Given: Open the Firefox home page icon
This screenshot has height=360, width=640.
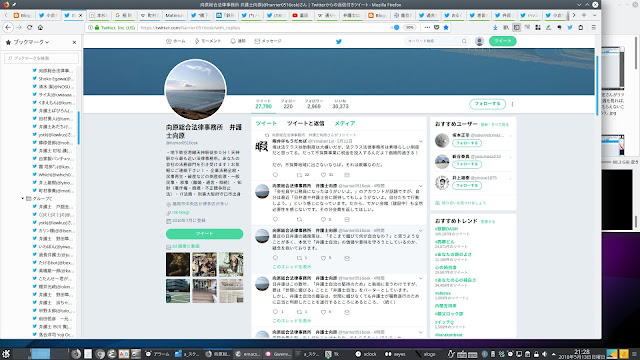Looking at the screenshot, I should [40, 27].
